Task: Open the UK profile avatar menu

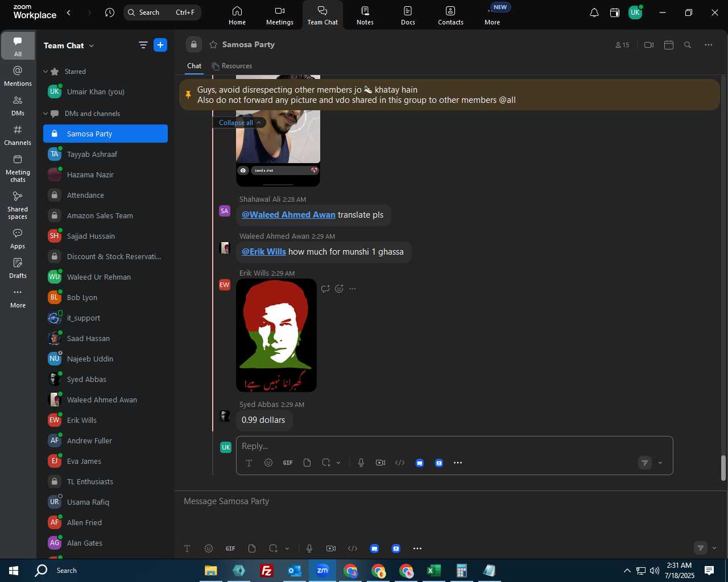Action: (635, 13)
